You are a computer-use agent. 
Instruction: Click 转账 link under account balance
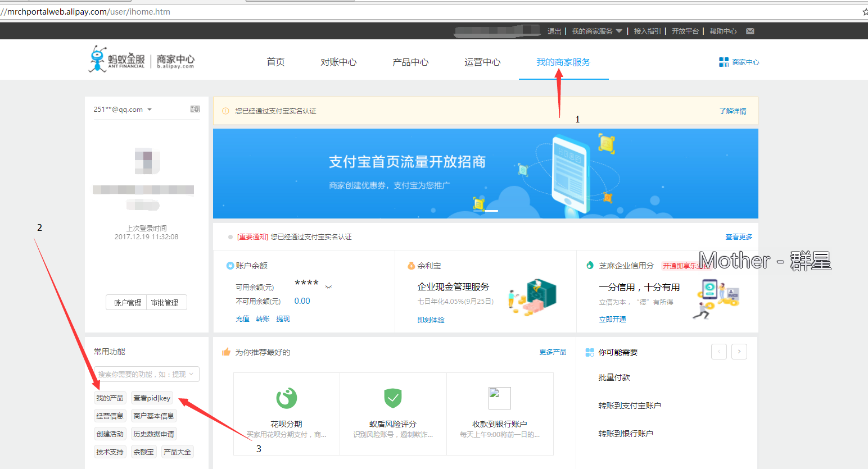pos(263,319)
